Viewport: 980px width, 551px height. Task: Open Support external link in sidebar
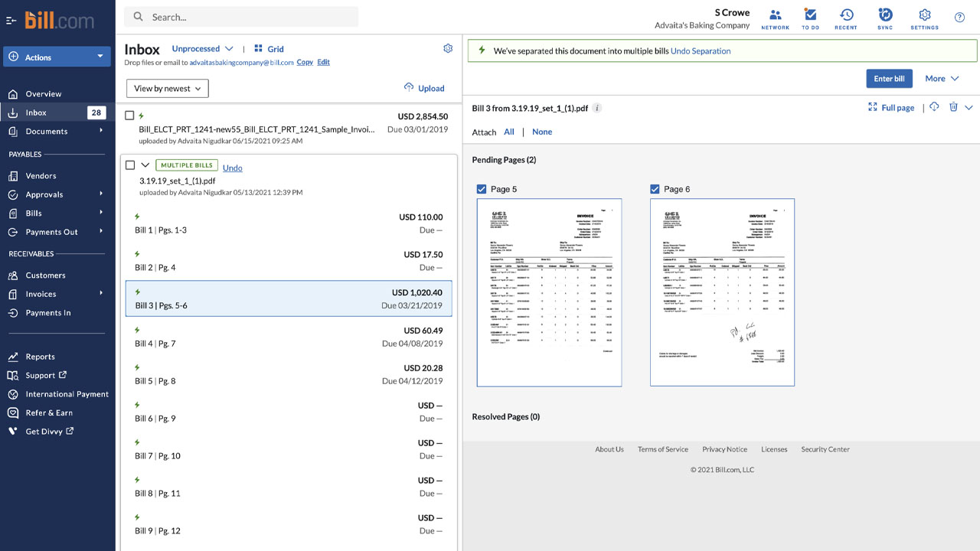tap(46, 375)
